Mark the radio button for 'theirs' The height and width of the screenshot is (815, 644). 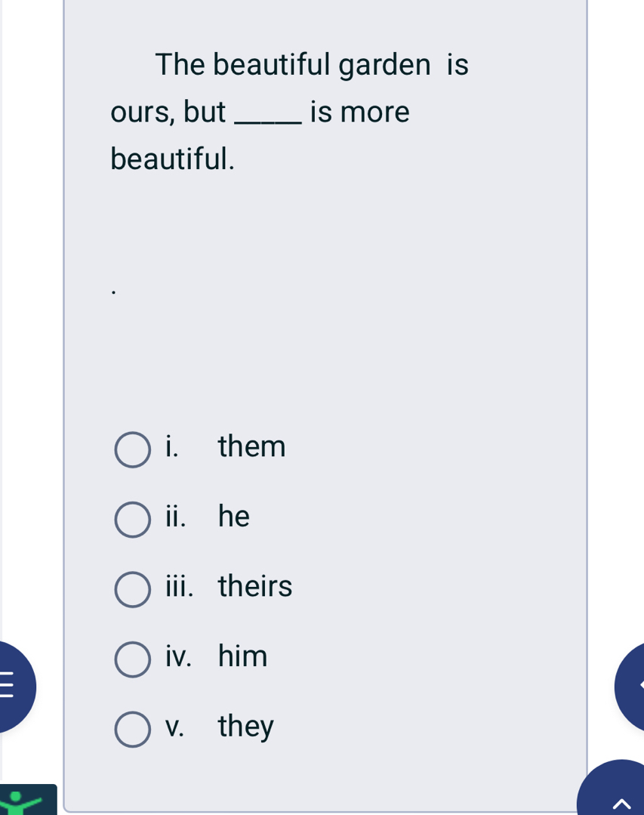(132, 589)
